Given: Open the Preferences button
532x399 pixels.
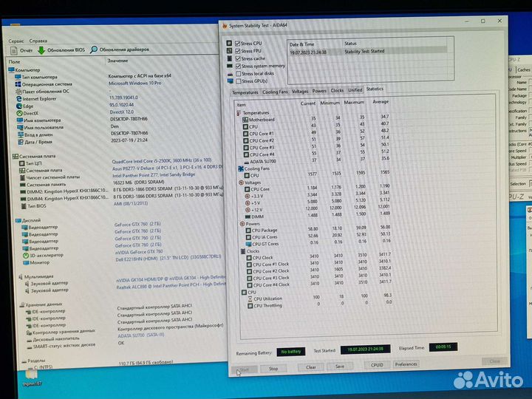Looking at the screenshot, I should (406, 364).
